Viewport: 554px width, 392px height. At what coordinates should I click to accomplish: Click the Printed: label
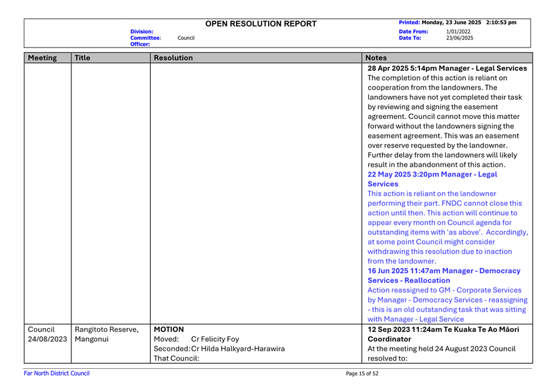[409, 23]
